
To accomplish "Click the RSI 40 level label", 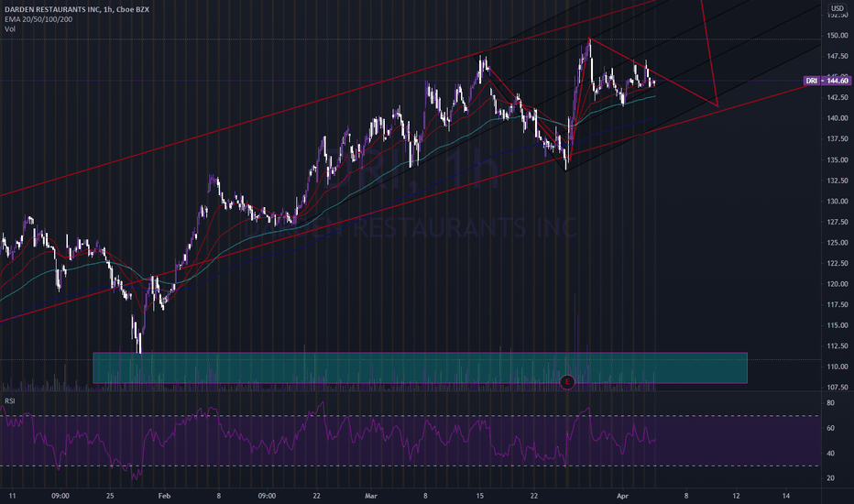I will [x=830, y=454].
